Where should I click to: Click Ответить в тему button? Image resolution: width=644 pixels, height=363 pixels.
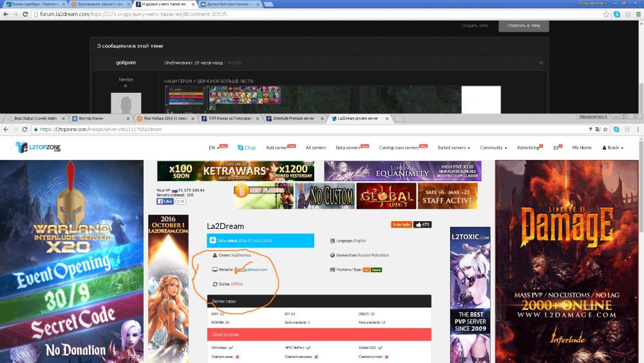coord(524,26)
